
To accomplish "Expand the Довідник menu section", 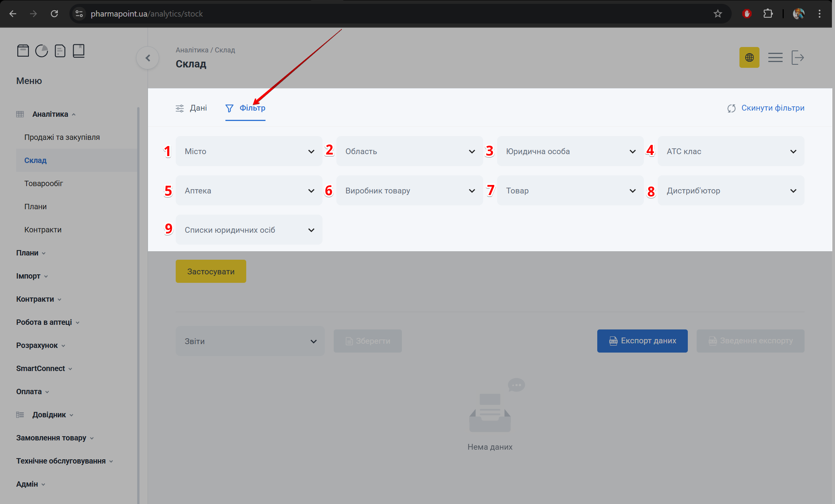I will pos(49,415).
